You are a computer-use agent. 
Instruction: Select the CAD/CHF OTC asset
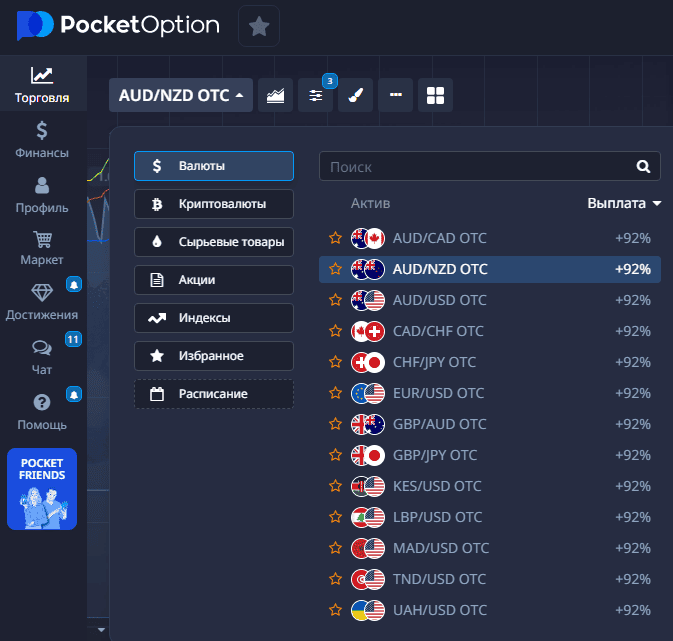(490, 331)
